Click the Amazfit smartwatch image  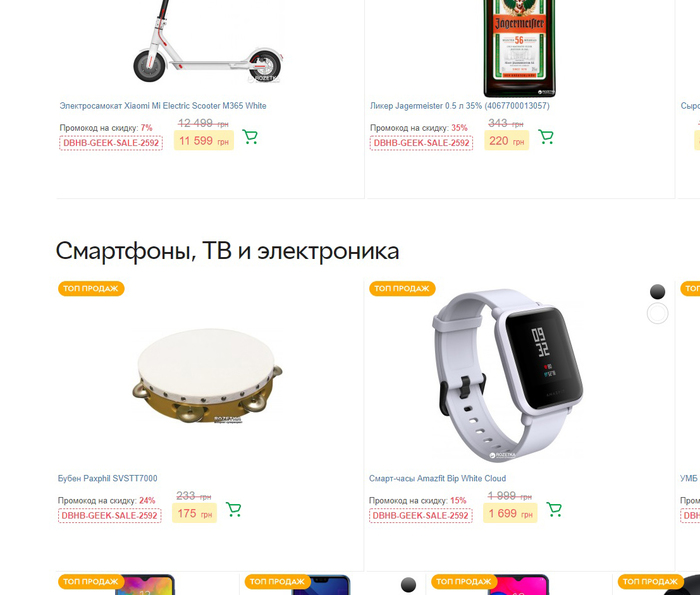[508, 375]
